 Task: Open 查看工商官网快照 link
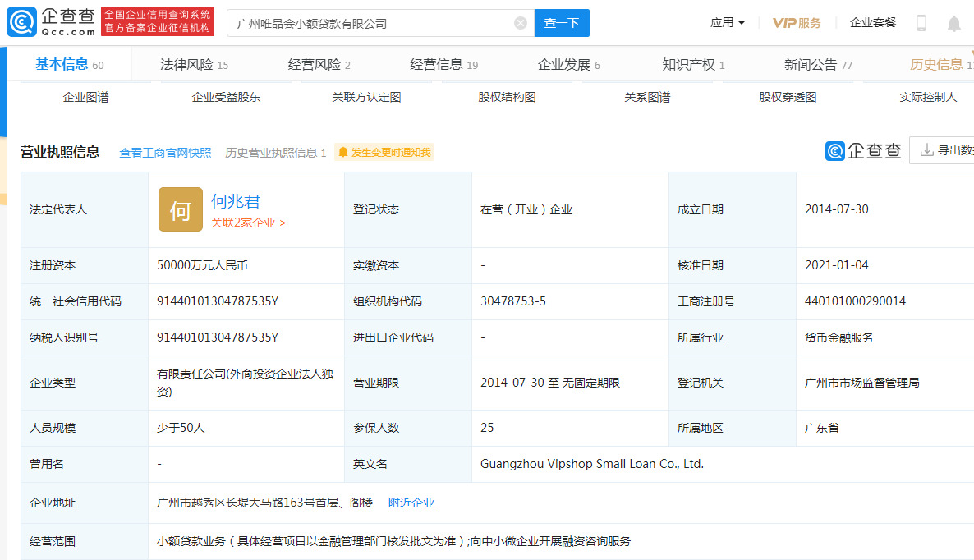(165, 153)
